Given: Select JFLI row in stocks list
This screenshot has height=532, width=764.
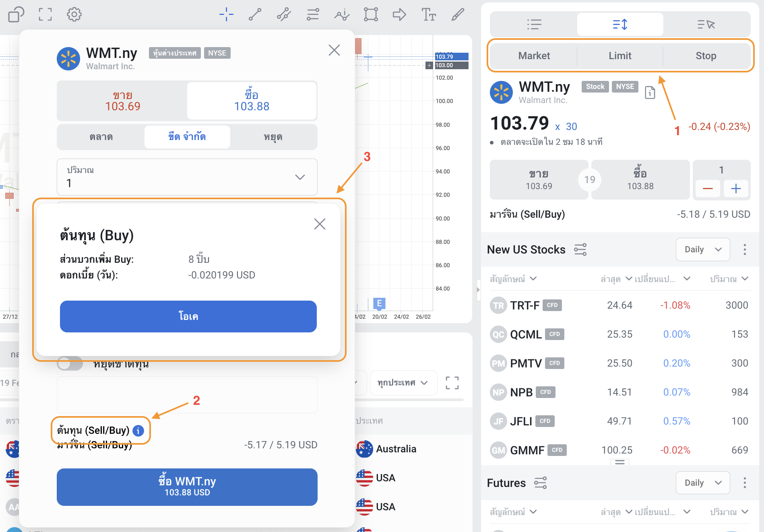Looking at the screenshot, I should (x=619, y=421).
